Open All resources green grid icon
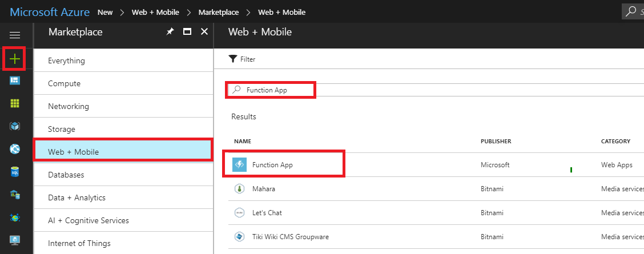 pos(15,103)
